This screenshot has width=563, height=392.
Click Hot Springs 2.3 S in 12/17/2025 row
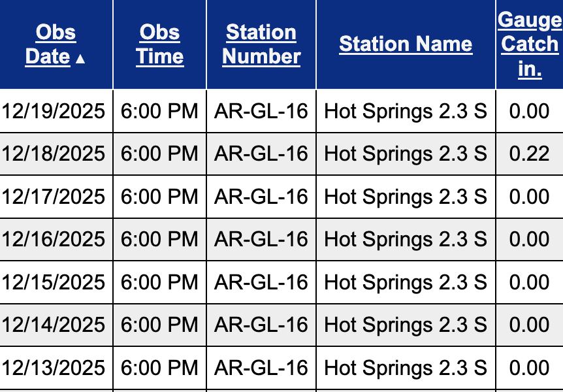[406, 197]
